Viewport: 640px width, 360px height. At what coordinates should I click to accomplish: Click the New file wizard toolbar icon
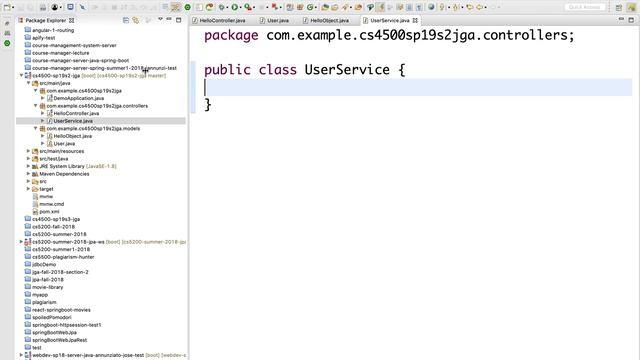(x=7, y=7)
